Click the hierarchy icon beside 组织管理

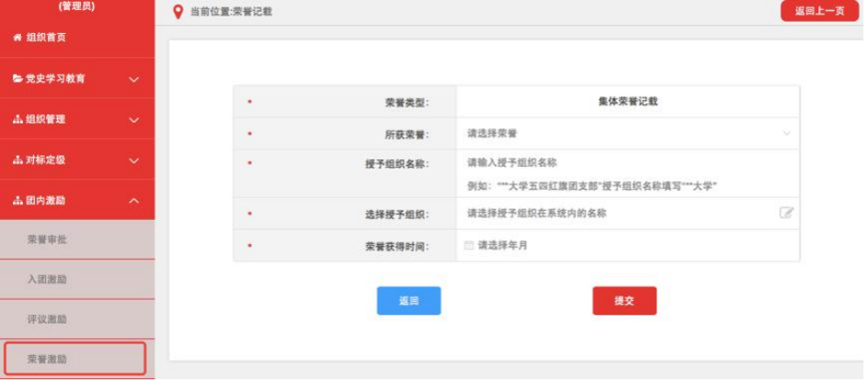[17, 120]
